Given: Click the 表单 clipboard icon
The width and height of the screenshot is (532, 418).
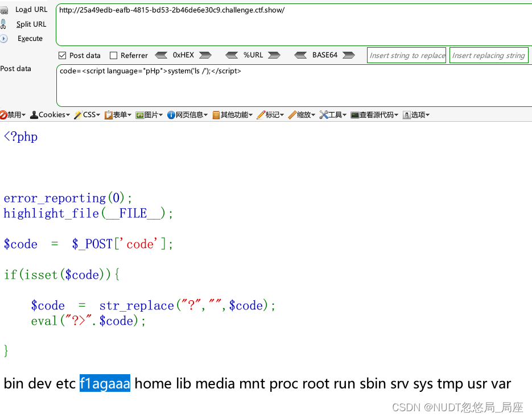Looking at the screenshot, I should [x=109, y=115].
